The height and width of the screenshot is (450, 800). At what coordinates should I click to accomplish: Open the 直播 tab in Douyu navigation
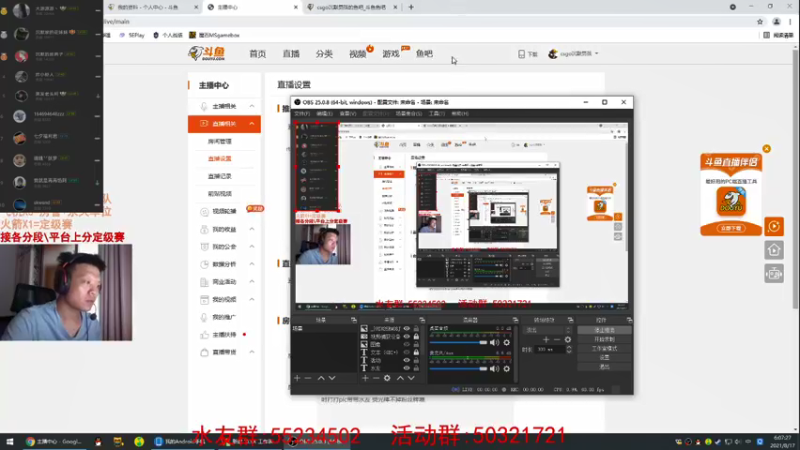pos(291,54)
